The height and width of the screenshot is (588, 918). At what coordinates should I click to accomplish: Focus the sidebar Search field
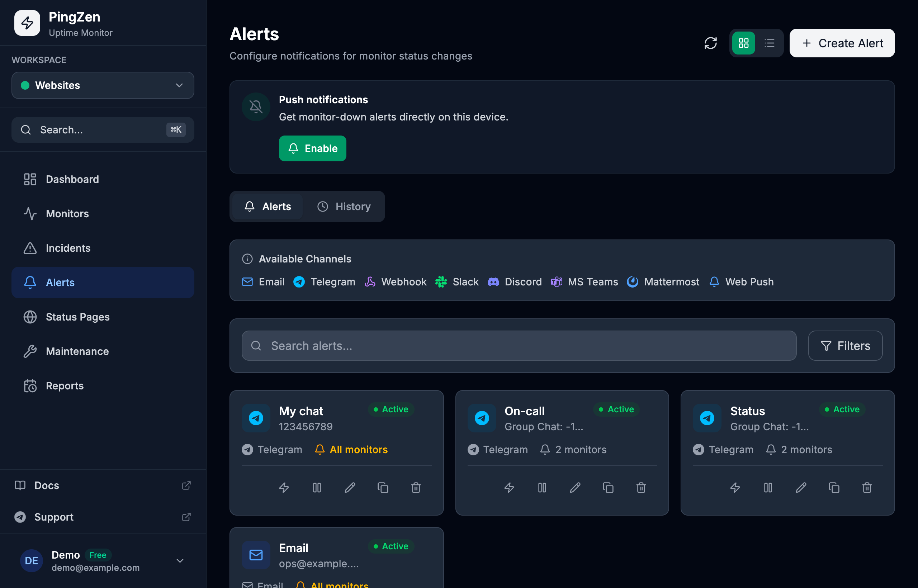point(103,130)
